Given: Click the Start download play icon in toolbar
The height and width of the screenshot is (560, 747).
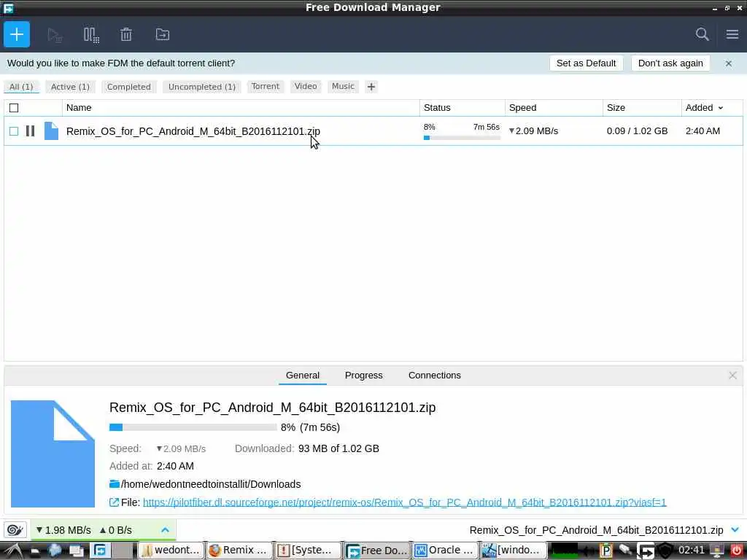Looking at the screenshot, I should coord(55,35).
